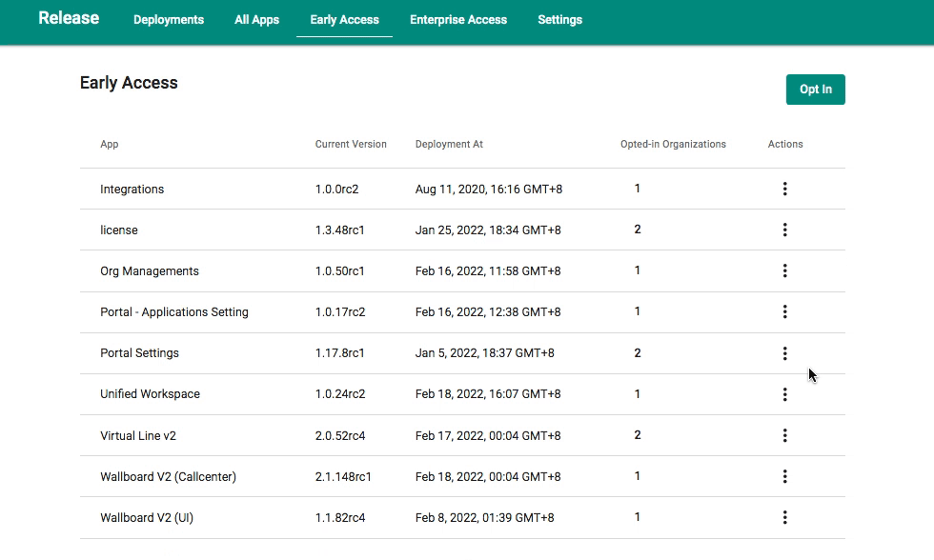Click version 1.0.0rc2
Viewport: 934px width, 560px height.
[336, 190]
